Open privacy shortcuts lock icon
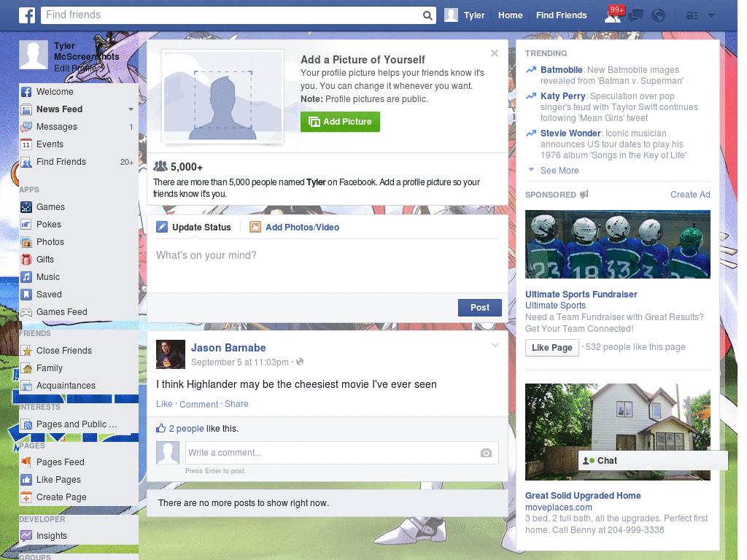This screenshot has height=560, width=747. (692, 16)
